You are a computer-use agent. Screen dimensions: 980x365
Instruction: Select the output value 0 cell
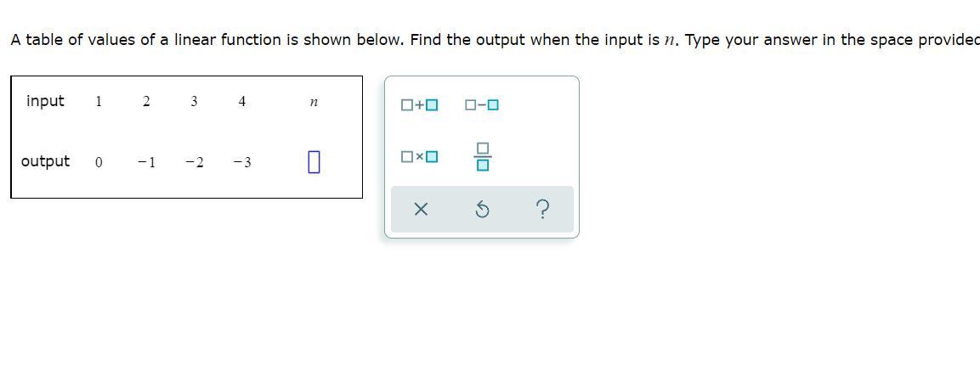99,162
